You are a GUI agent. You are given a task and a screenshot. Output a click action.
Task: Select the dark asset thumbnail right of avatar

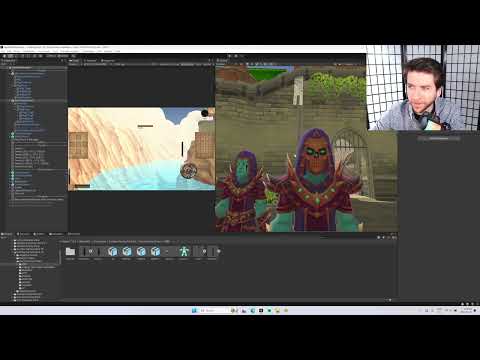click(198, 251)
